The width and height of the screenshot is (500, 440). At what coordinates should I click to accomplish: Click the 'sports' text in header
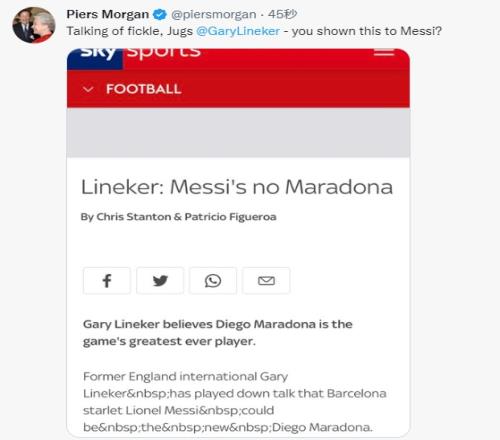click(x=164, y=54)
